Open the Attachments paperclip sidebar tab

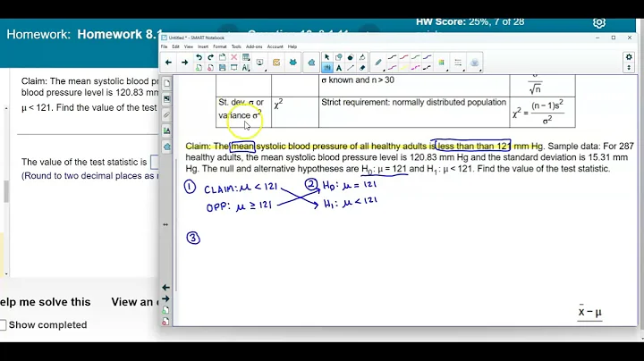[166, 115]
